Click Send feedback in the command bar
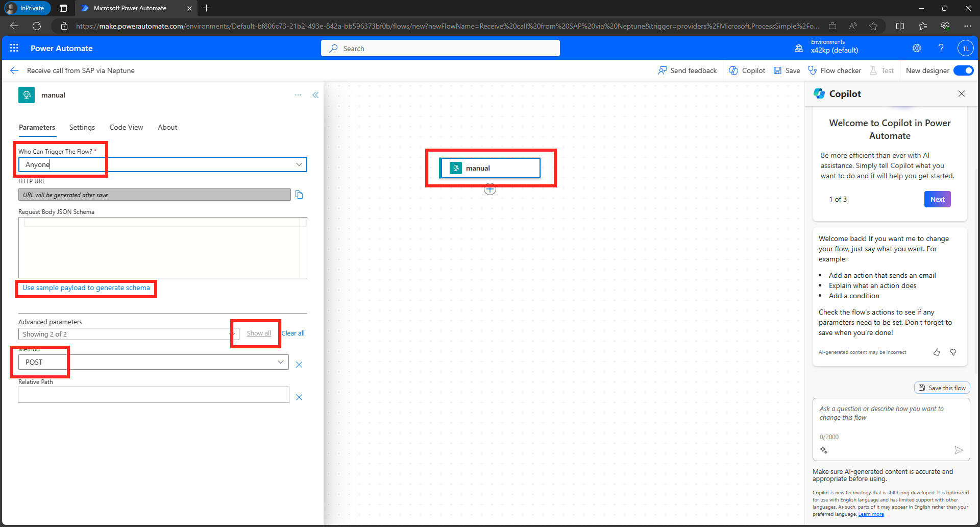 click(x=687, y=70)
